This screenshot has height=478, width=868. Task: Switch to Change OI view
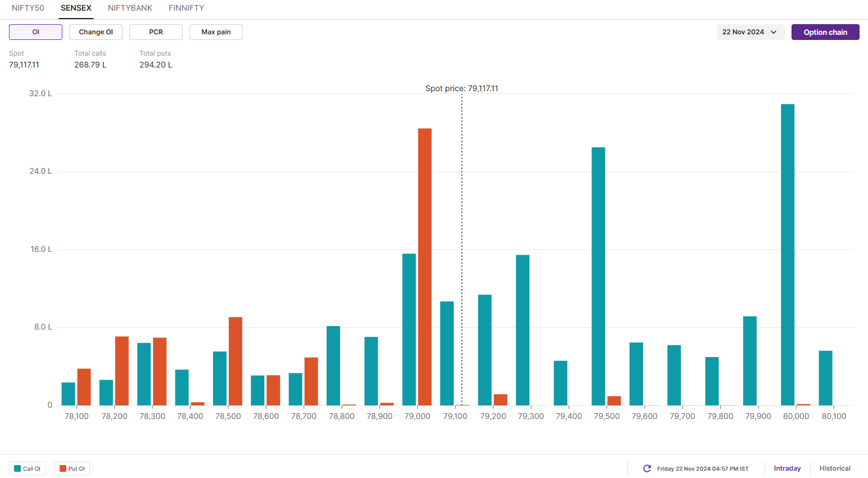click(x=96, y=32)
